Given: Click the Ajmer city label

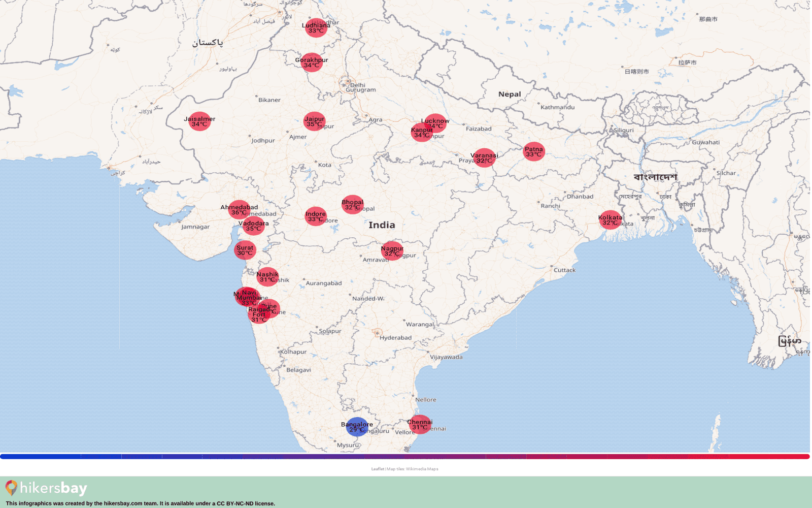Looking at the screenshot, I should 298,137.
